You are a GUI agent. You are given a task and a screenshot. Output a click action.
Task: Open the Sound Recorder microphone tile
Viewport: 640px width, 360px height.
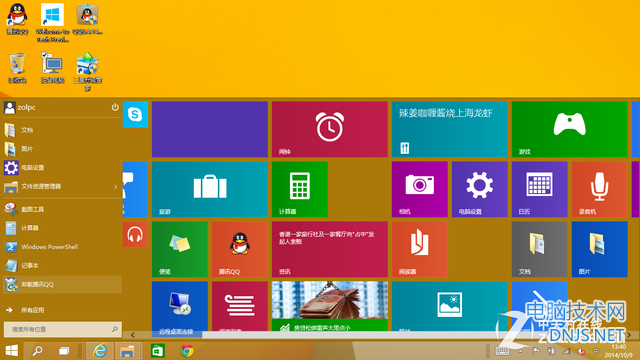pos(600,189)
